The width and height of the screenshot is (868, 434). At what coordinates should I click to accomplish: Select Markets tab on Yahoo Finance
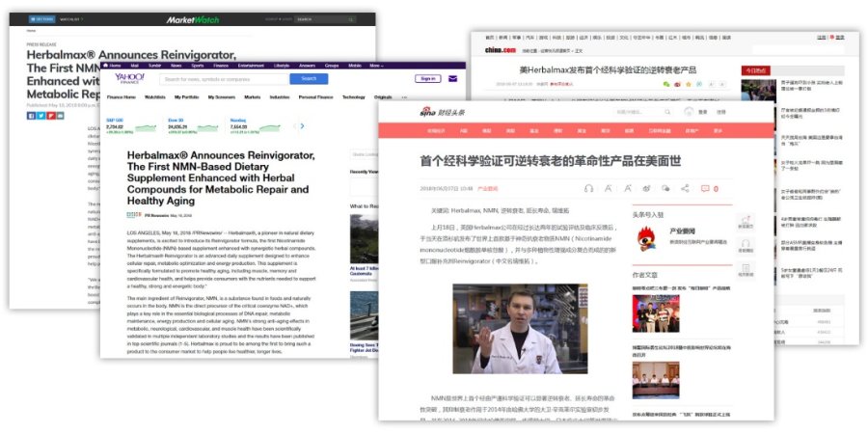coord(253,96)
